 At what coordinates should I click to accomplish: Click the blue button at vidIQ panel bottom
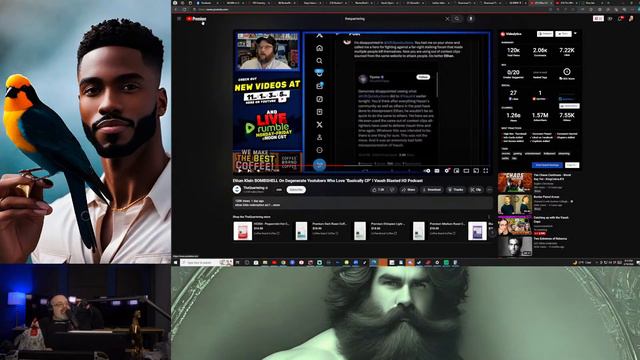pyautogui.click(x=547, y=165)
